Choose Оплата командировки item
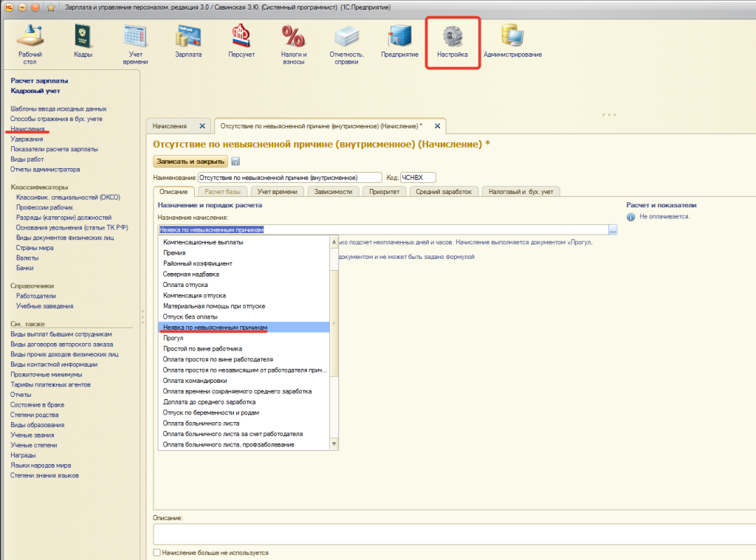756x560 pixels. point(244,380)
